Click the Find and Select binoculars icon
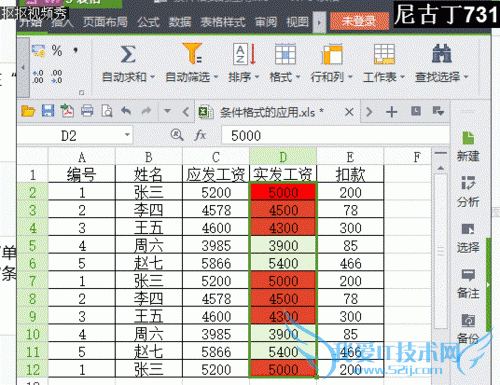This screenshot has height=385, width=500. [x=441, y=54]
